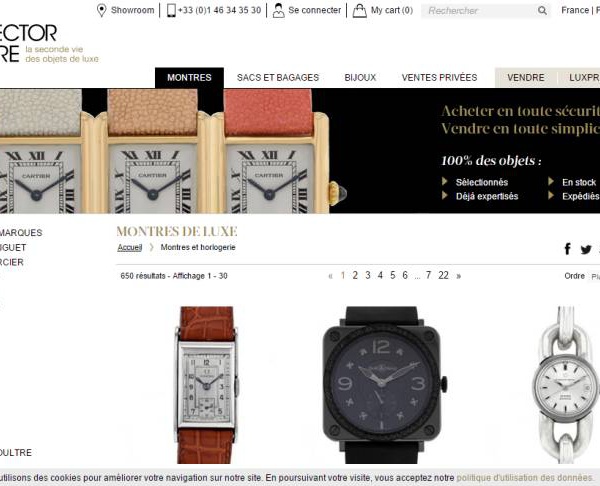Focus the Rechercher search field

point(480,11)
